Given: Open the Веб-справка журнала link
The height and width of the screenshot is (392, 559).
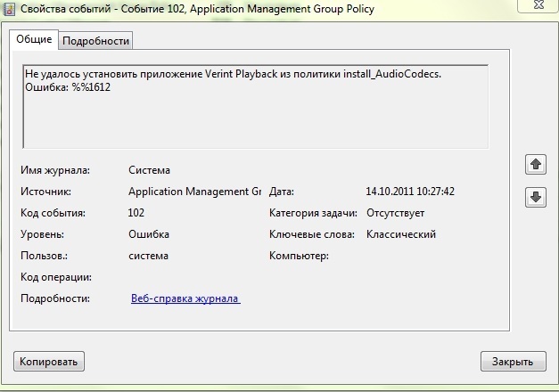Looking at the screenshot, I should pyautogui.click(x=185, y=298).
